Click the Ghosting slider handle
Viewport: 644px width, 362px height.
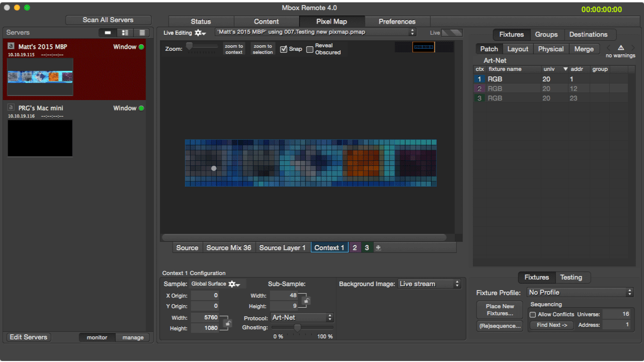(x=297, y=328)
